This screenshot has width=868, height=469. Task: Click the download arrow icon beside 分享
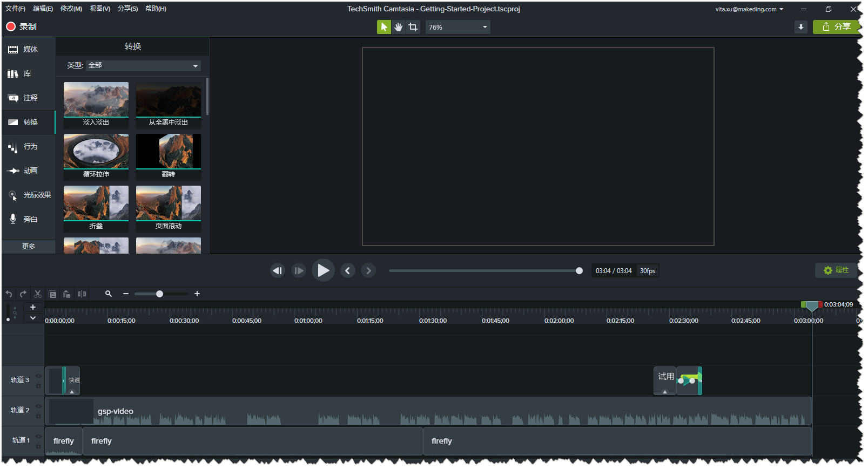[801, 27]
